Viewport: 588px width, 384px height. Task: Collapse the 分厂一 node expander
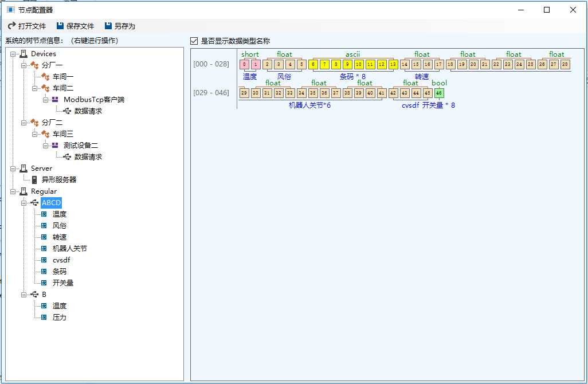(x=23, y=65)
